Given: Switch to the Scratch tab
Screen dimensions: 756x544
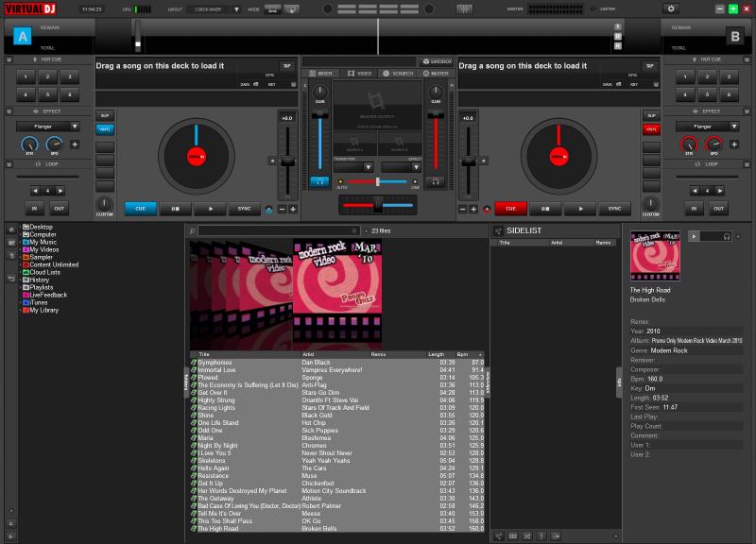Looking at the screenshot, I should click(398, 74).
